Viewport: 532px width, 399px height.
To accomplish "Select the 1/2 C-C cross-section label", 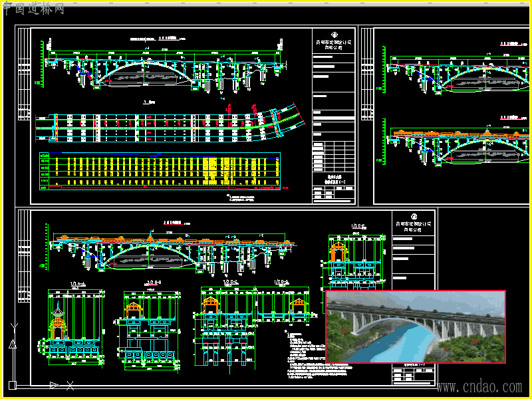I will click(231, 282).
